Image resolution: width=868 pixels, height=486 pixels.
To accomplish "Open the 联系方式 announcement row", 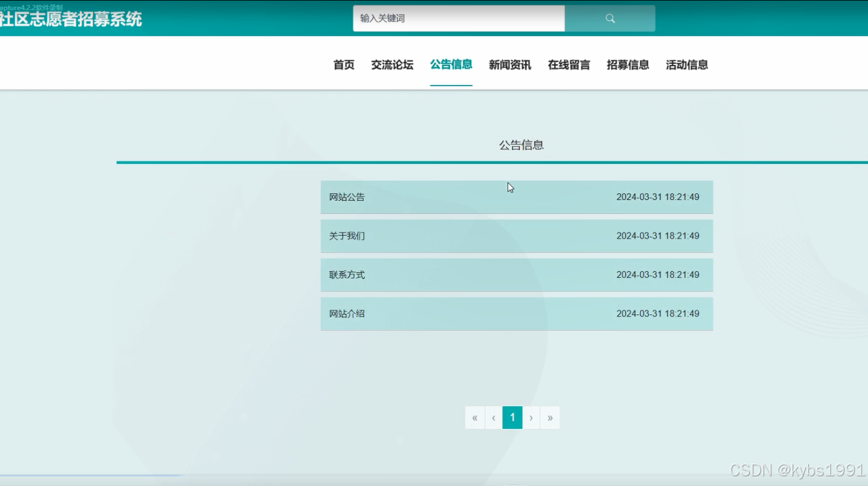I will [517, 275].
